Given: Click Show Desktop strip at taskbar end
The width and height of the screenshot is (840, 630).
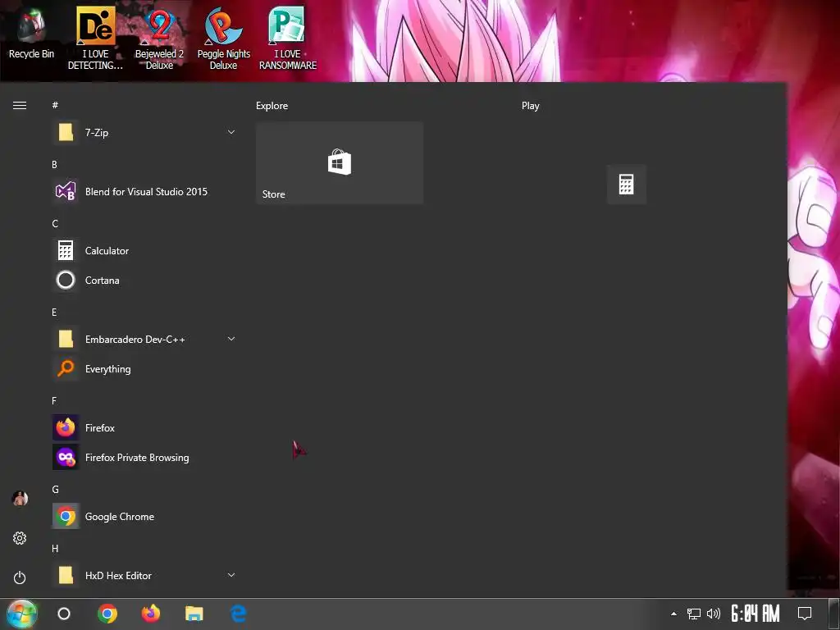Looking at the screenshot, I should (834, 614).
